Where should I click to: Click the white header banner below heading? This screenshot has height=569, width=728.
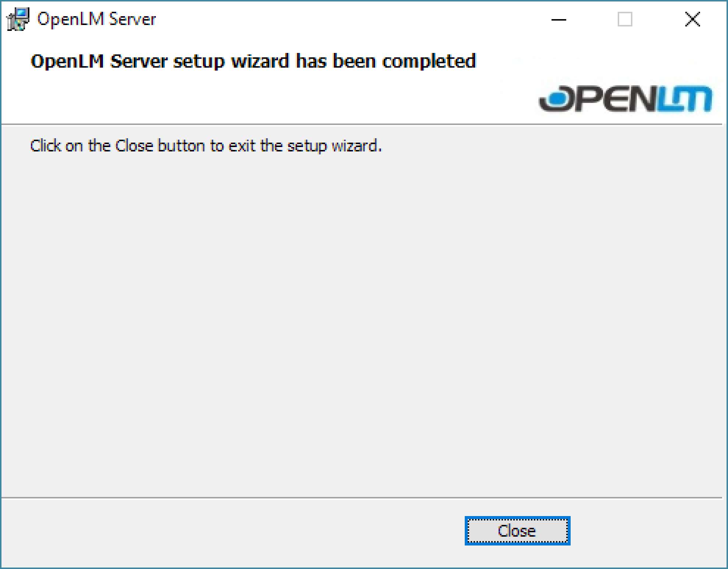coord(257,99)
